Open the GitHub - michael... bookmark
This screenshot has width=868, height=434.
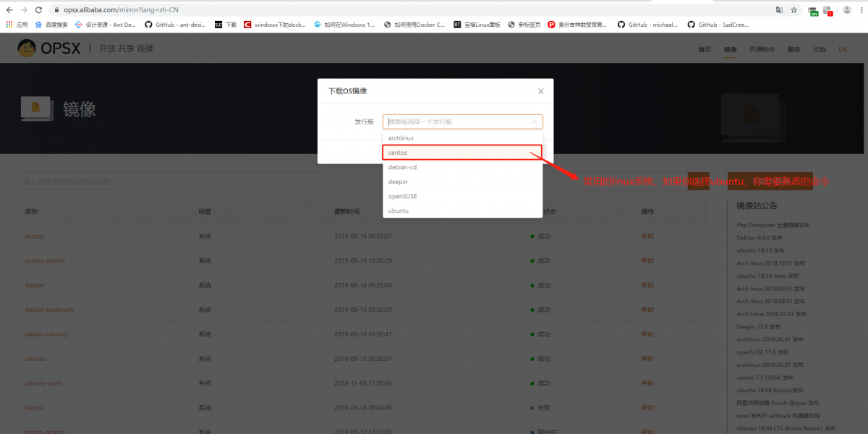(x=647, y=25)
